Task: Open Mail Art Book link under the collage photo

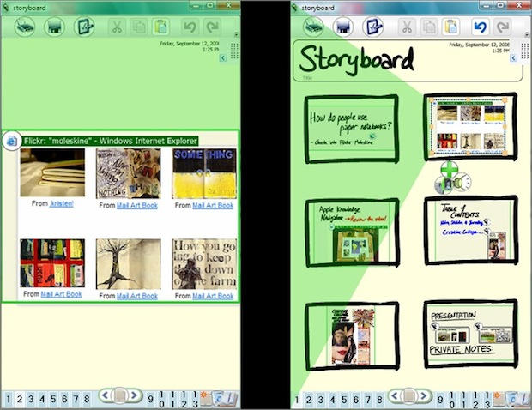Action: tap(137, 205)
